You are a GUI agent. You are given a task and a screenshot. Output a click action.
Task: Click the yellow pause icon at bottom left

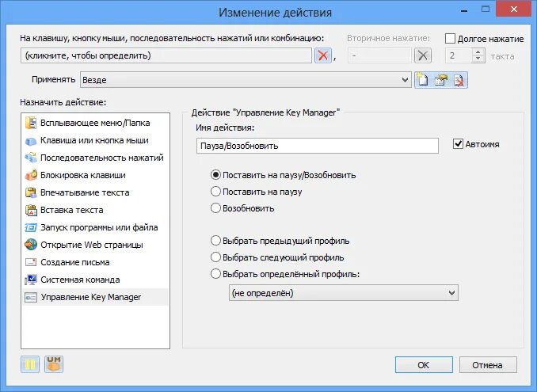pyautogui.click(x=30, y=364)
